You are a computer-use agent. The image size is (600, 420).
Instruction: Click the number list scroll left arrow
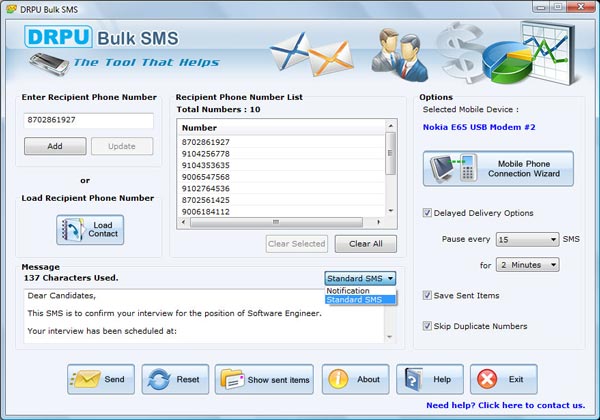click(x=183, y=222)
